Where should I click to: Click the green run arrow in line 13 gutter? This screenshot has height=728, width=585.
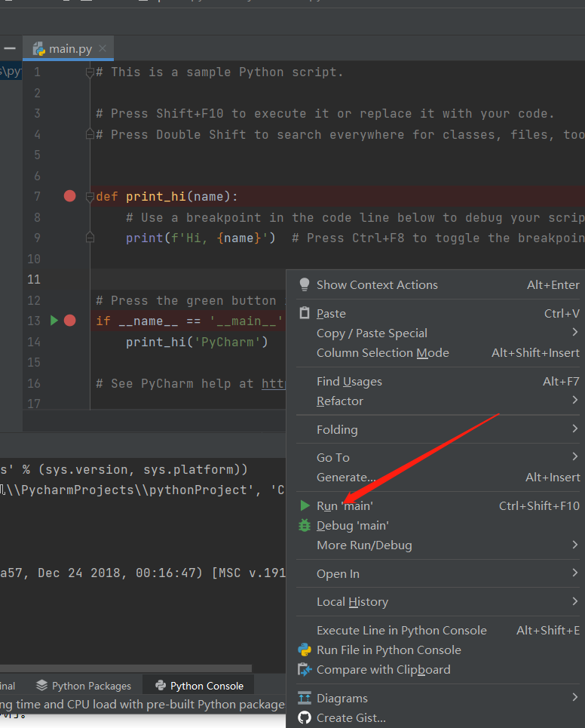(54, 321)
